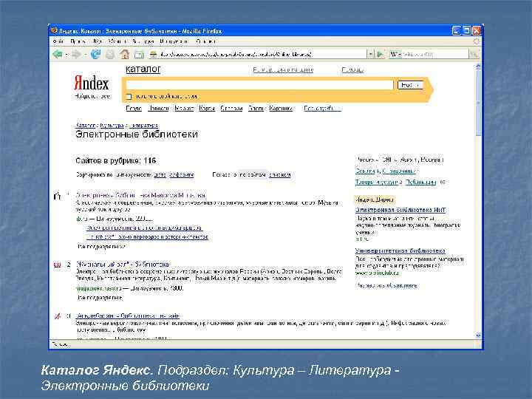Sort sites alphabetically link
The height and width of the screenshot is (399, 532).
point(182,174)
